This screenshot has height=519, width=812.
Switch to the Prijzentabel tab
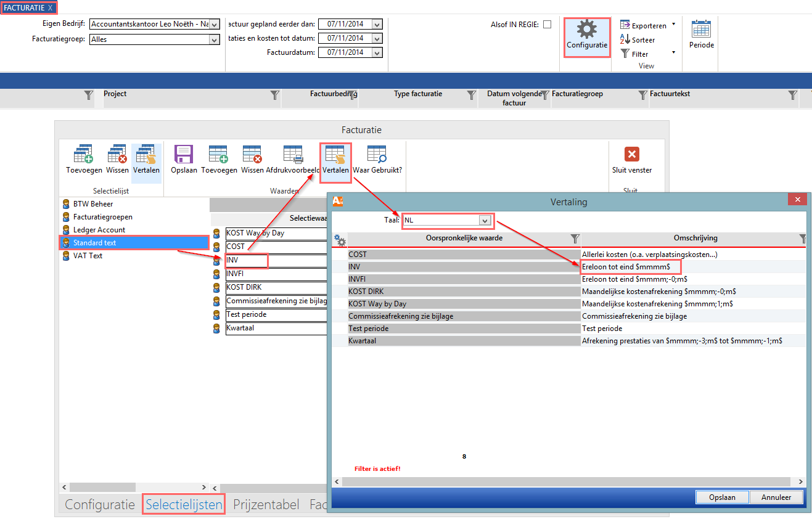click(x=266, y=505)
